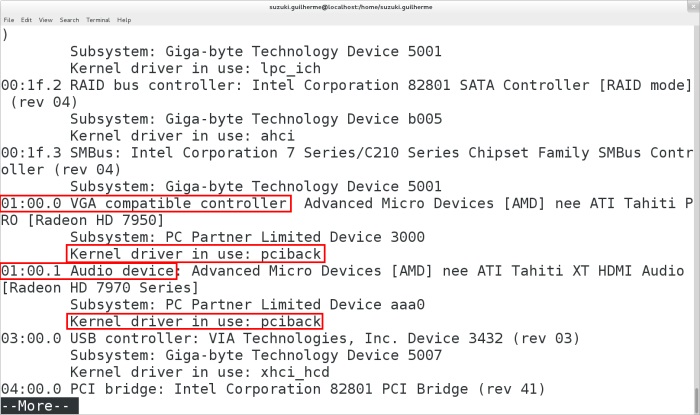This screenshot has height=415, width=700.
Task: Click the first 'Kernel driver in use: pciback' line
Action: pos(196,254)
